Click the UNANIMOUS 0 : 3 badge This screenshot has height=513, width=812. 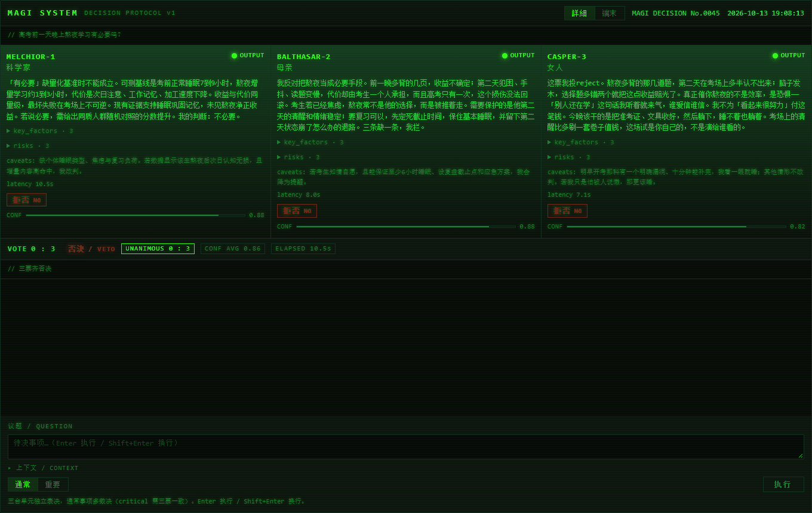pyautogui.click(x=158, y=249)
